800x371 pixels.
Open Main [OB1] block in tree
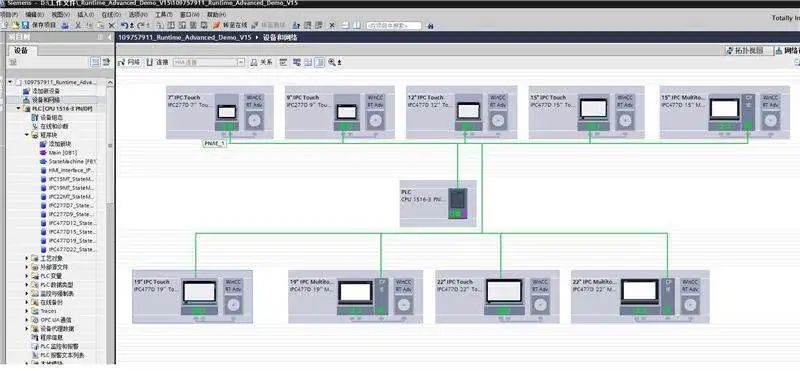(63, 153)
